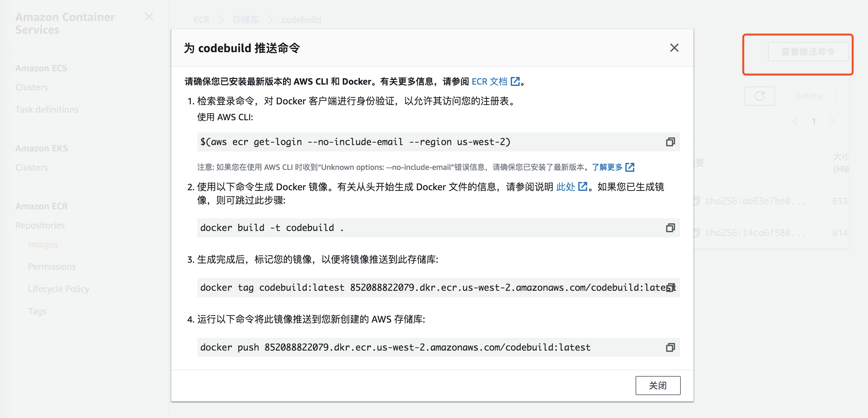Screen dimensions: 868x418
Task: Go to previous page of images
Action: click(x=795, y=122)
